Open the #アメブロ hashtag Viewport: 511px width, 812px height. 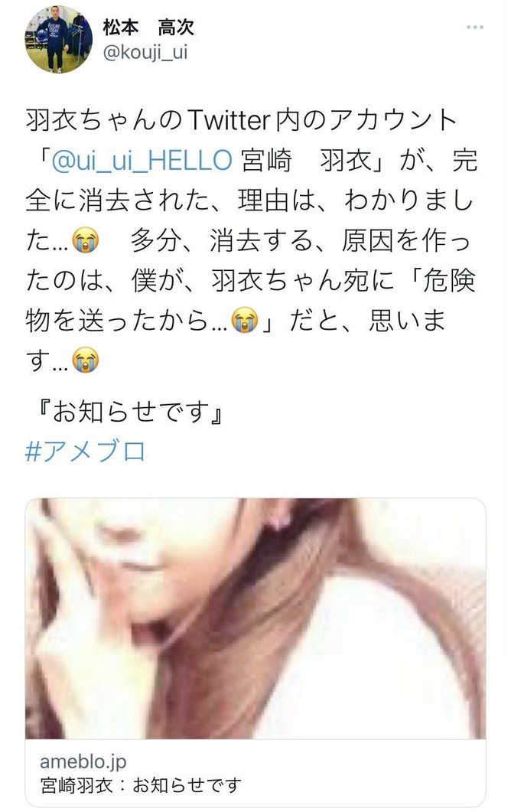[86, 451]
